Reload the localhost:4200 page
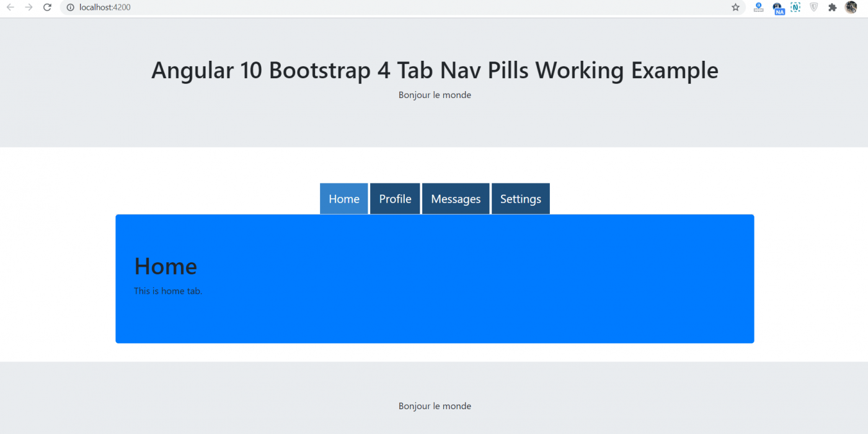This screenshot has width=868, height=434. [48, 7]
